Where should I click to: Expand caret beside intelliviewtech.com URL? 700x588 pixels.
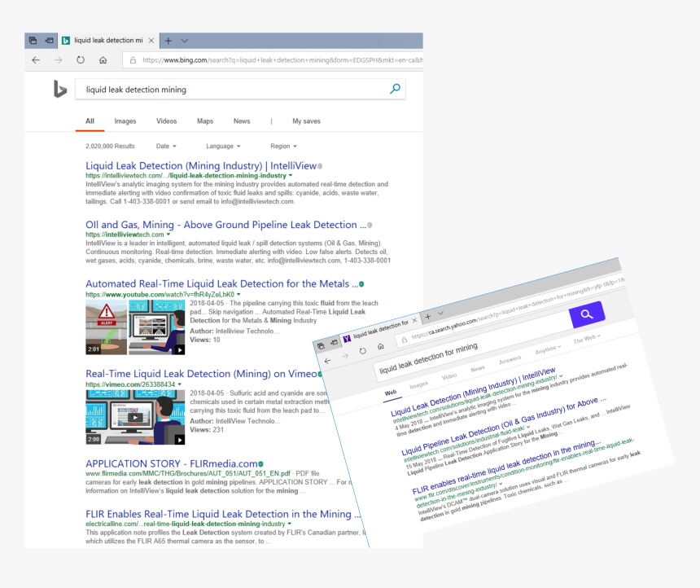coord(168,235)
